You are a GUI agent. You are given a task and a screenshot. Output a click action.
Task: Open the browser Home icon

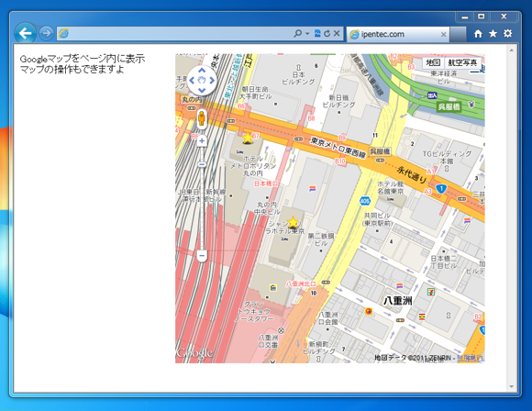[x=478, y=34]
